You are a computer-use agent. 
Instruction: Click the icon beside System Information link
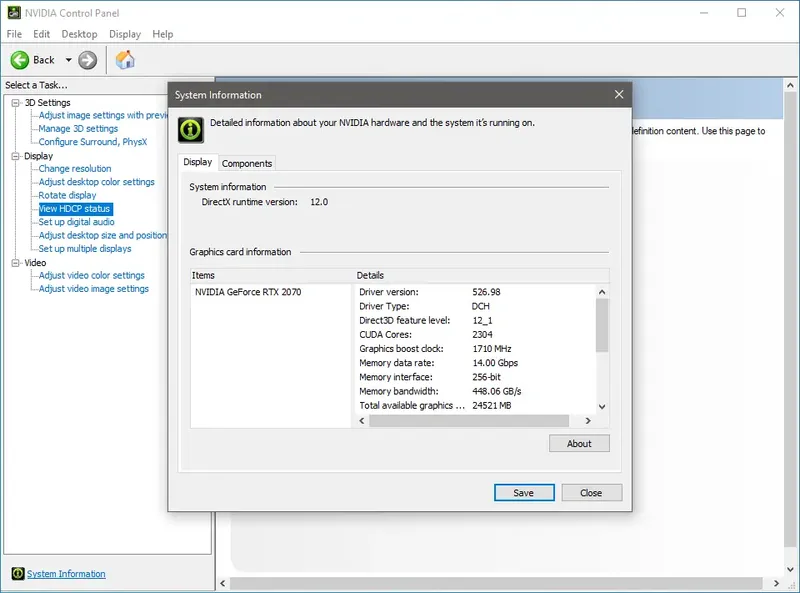[18, 574]
